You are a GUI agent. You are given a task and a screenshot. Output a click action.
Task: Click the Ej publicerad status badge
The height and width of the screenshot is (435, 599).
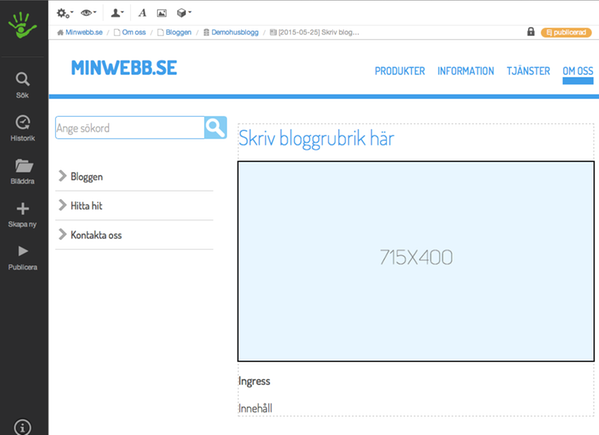[566, 32]
